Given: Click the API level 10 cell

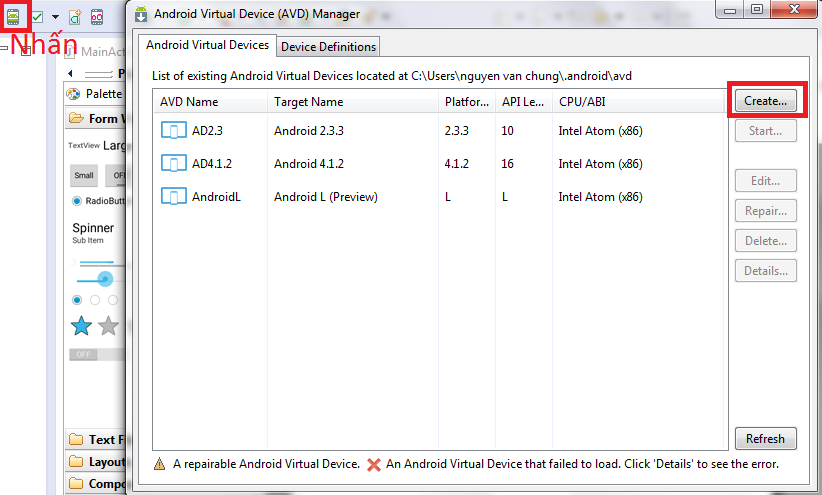Looking at the screenshot, I should [507, 131].
